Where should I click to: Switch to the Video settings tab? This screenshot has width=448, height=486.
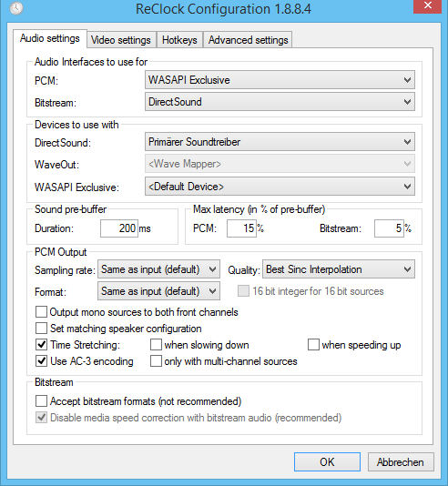point(121,40)
